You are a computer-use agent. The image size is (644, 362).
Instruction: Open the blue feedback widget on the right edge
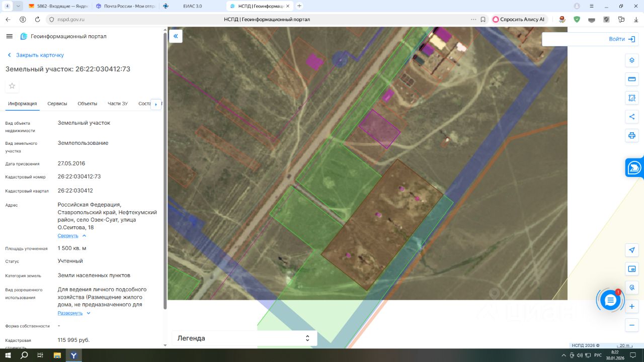pyautogui.click(x=635, y=168)
